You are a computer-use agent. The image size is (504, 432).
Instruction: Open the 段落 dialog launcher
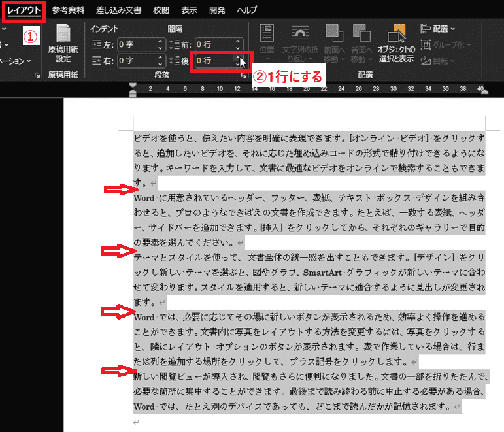click(243, 76)
